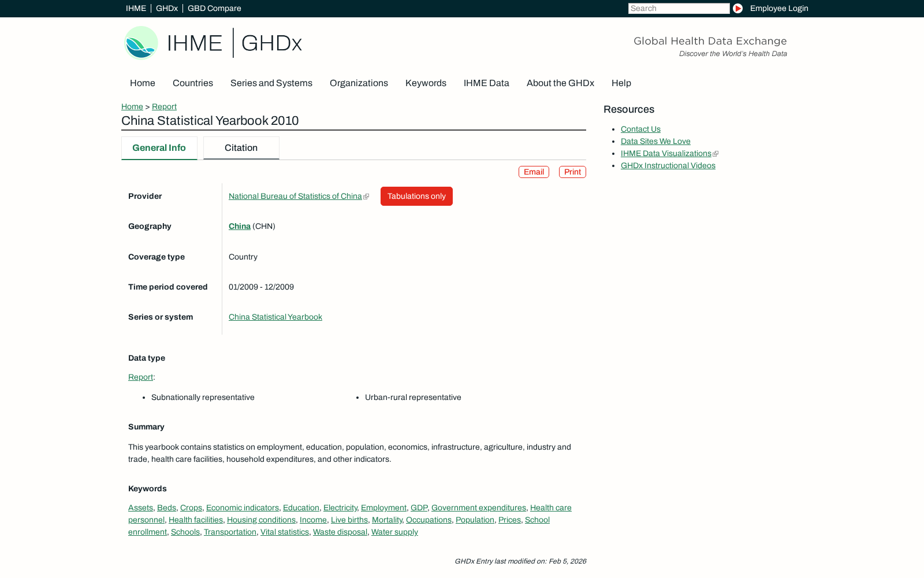The width and height of the screenshot is (924, 578).
Task: Open the Employee Login link
Action: tap(779, 8)
